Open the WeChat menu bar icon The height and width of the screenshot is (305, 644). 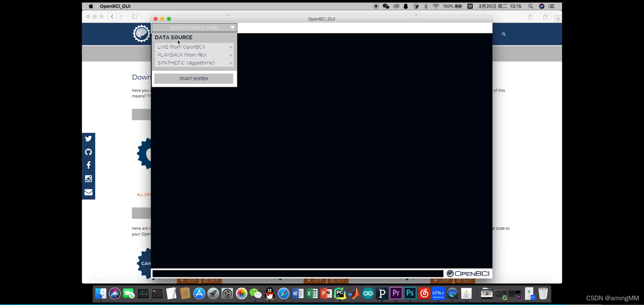point(386,6)
